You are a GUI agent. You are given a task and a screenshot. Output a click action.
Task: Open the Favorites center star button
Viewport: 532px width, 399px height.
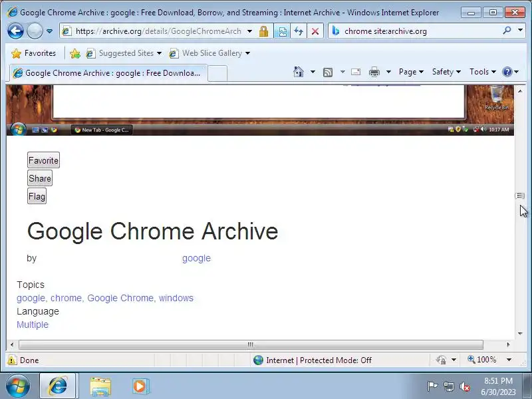[33, 53]
